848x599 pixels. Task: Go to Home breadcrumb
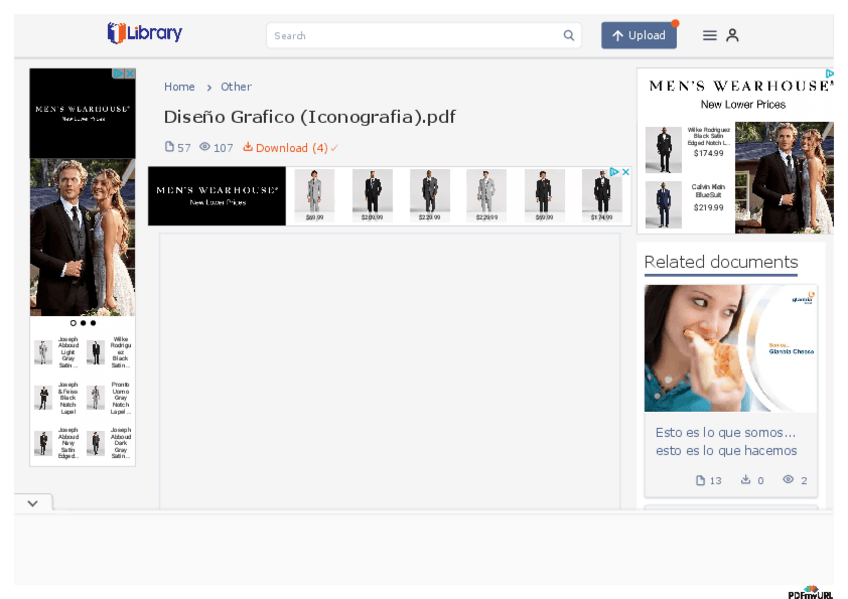point(179,87)
